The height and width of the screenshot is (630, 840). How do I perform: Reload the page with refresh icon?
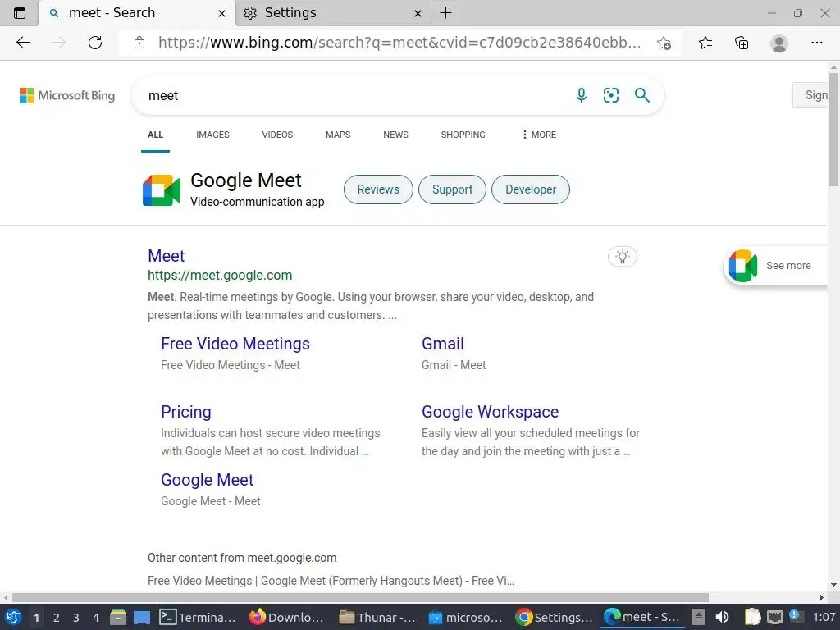point(95,43)
